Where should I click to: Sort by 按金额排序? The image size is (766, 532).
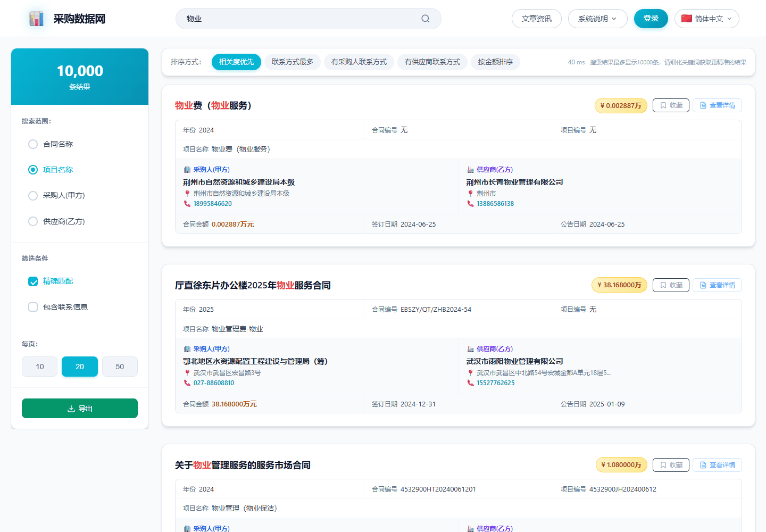495,62
